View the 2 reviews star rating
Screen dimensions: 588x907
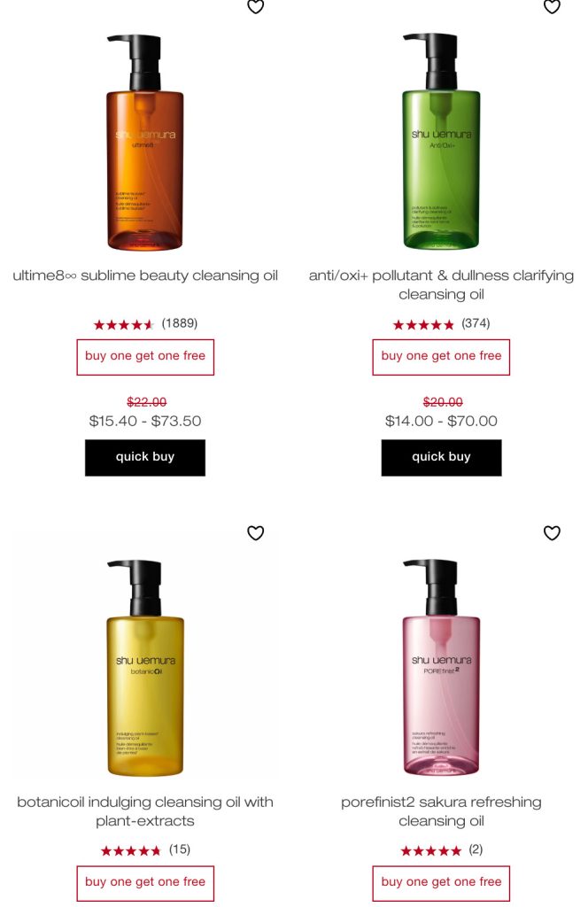click(x=441, y=849)
